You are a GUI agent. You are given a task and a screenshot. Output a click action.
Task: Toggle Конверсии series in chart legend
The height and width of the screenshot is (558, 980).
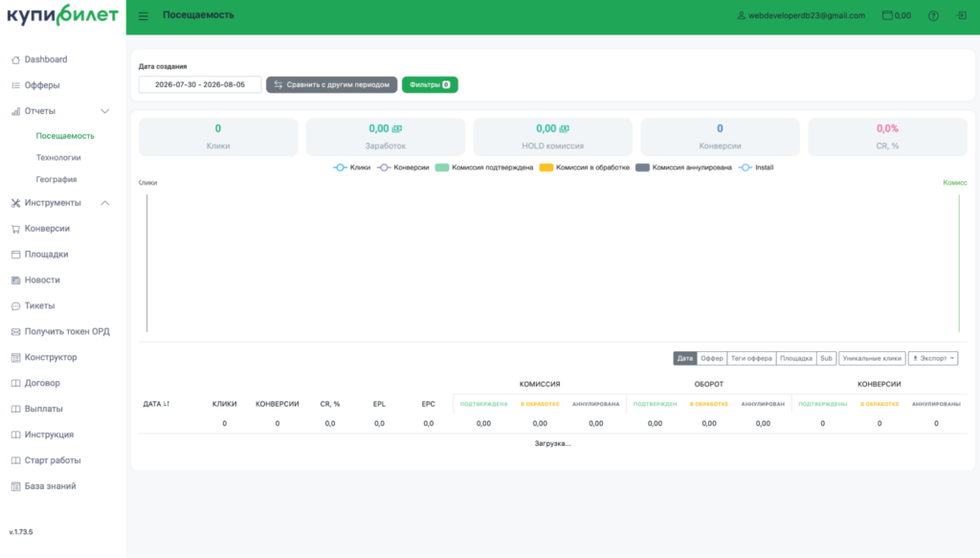click(x=403, y=167)
